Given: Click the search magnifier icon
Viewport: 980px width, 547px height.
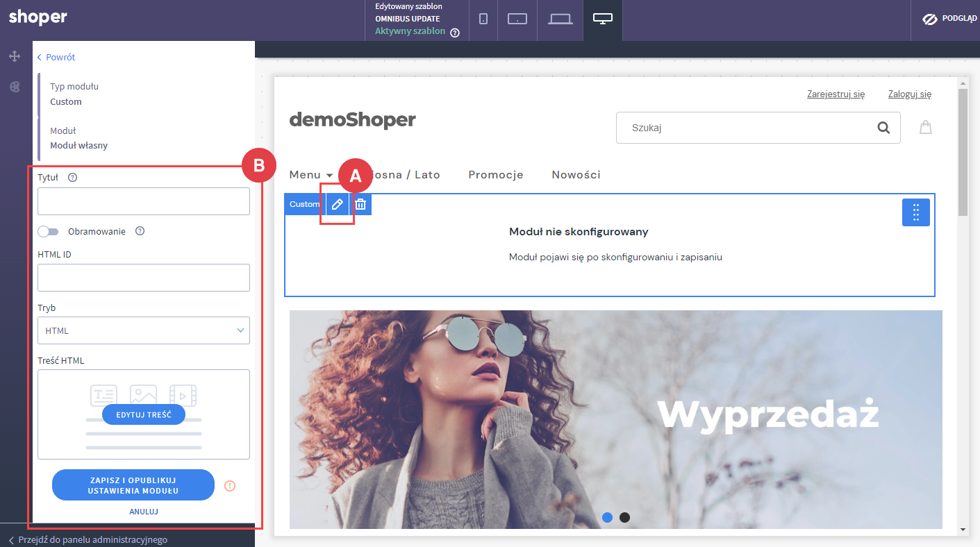Looking at the screenshot, I should click(883, 128).
